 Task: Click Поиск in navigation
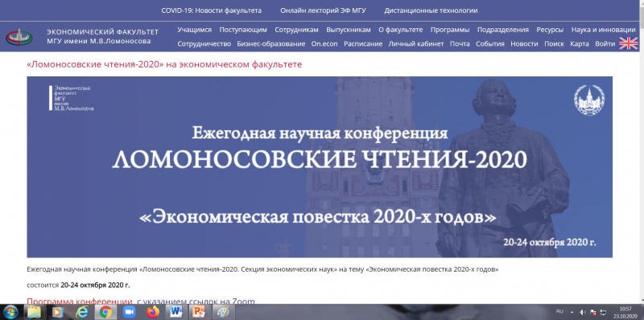554,44
